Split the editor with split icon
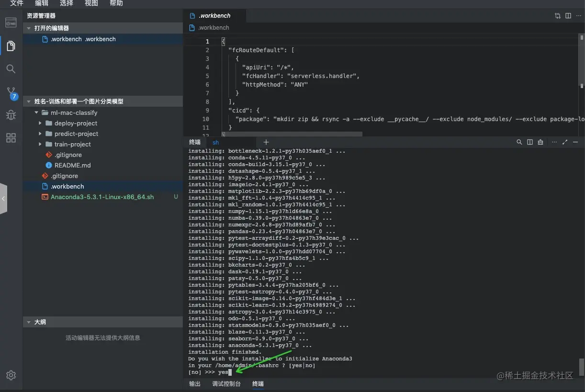 coord(568,16)
